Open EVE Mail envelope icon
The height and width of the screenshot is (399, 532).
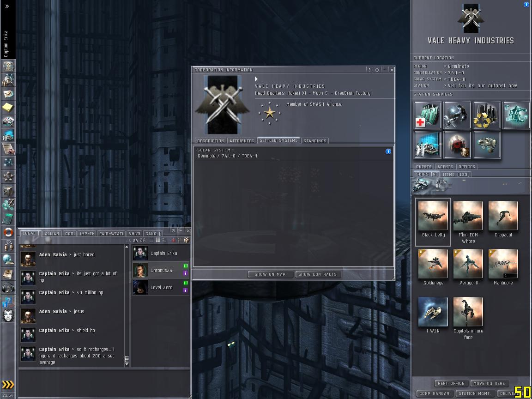(8, 94)
